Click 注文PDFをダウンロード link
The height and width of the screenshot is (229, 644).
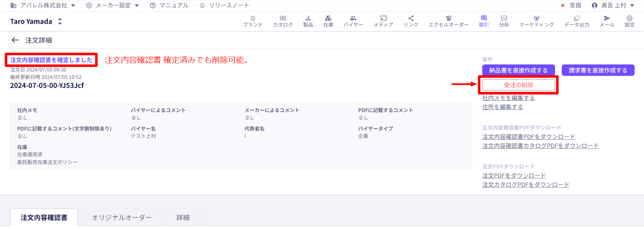[514, 176]
